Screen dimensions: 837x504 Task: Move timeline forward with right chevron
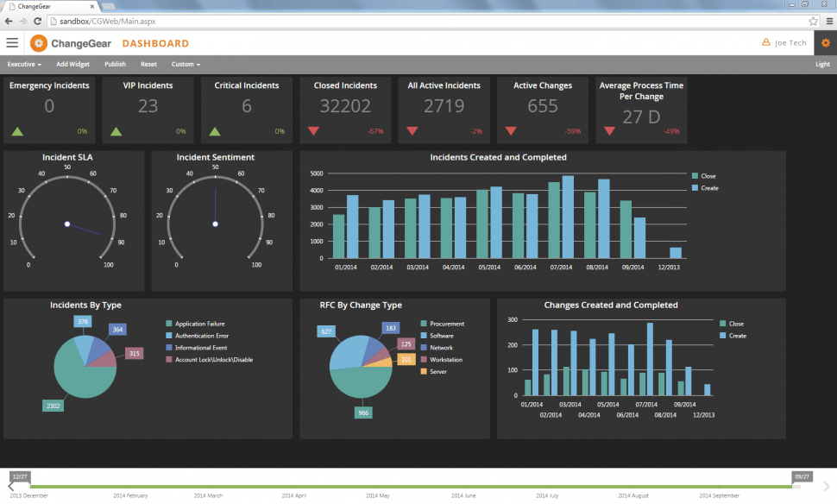point(827,487)
